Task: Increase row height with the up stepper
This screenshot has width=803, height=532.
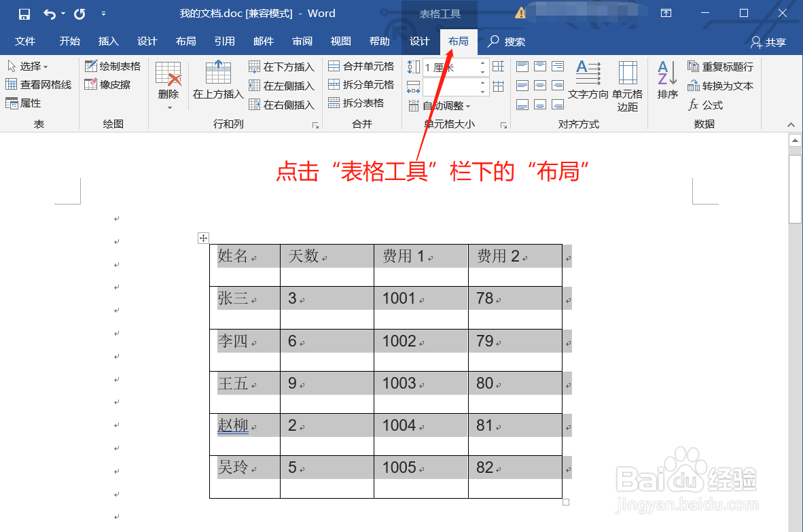Action: click(x=482, y=63)
